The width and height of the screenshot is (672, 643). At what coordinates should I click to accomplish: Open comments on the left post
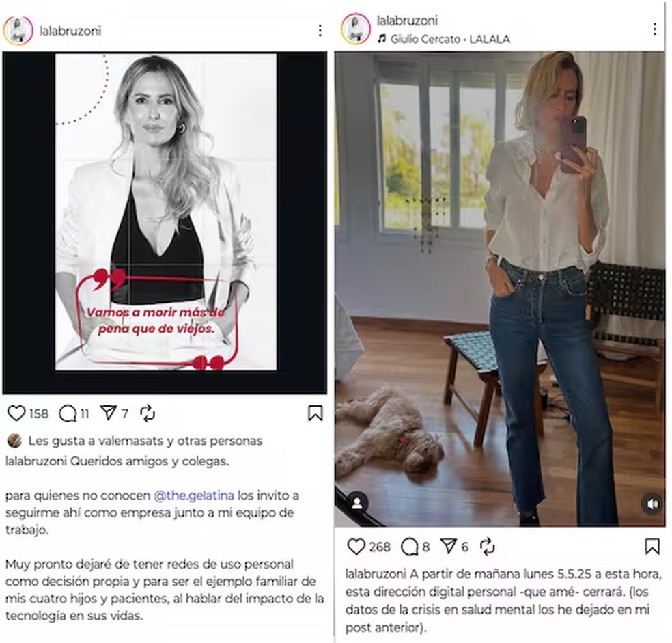click(x=68, y=414)
